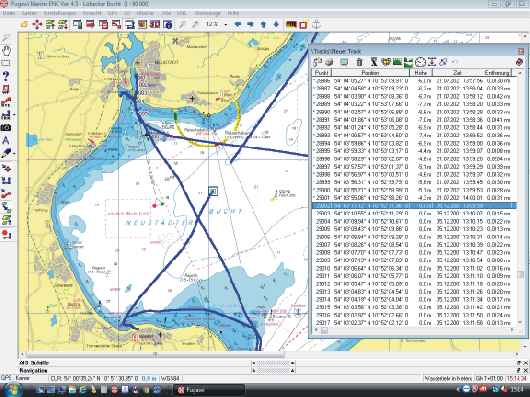
Task: Click the anchor icon in top toolbar
Action: [x=316, y=25]
